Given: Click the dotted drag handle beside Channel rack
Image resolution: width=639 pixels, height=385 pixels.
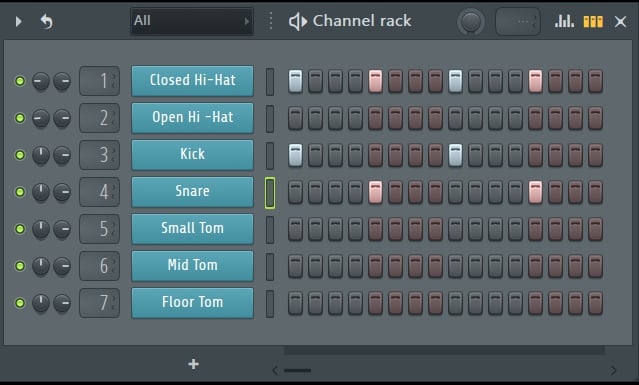Looking at the screenshot, I should pyautogui.click(x=271, y=21).
